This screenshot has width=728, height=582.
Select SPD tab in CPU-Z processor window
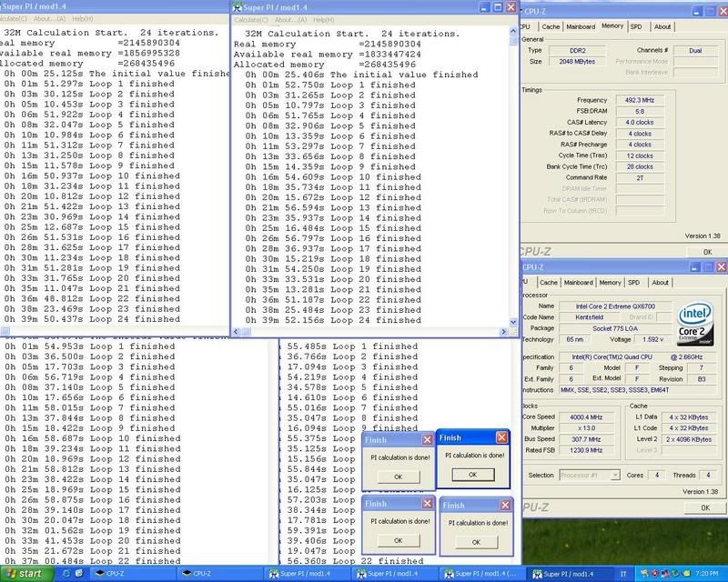click(x=633, y=282)
